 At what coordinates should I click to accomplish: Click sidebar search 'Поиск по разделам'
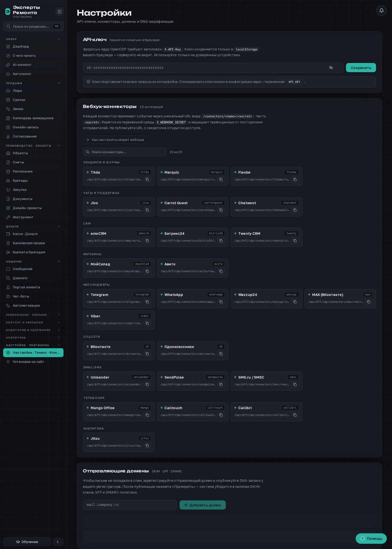pos(33,26)
